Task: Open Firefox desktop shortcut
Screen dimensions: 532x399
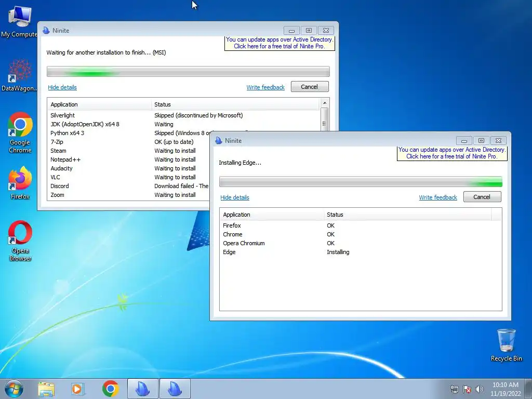Action: coord(20,182)
